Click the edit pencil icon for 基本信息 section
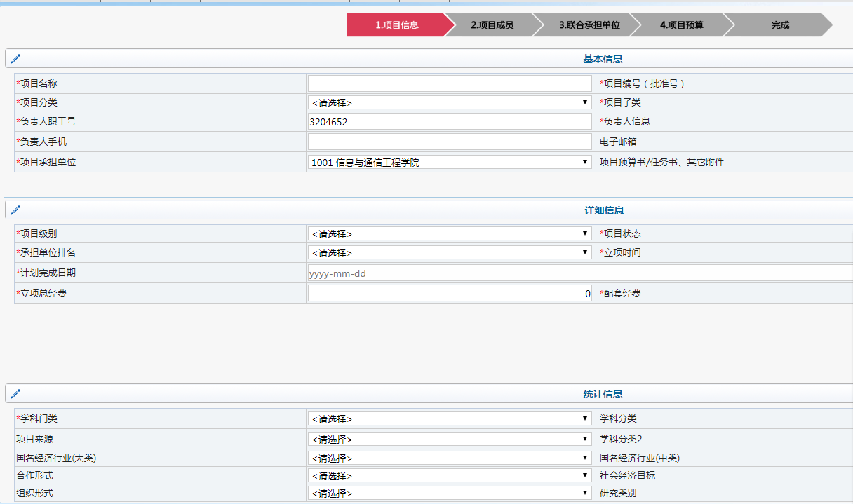Viewport: 853px width, 504px height. click(15, 59)
